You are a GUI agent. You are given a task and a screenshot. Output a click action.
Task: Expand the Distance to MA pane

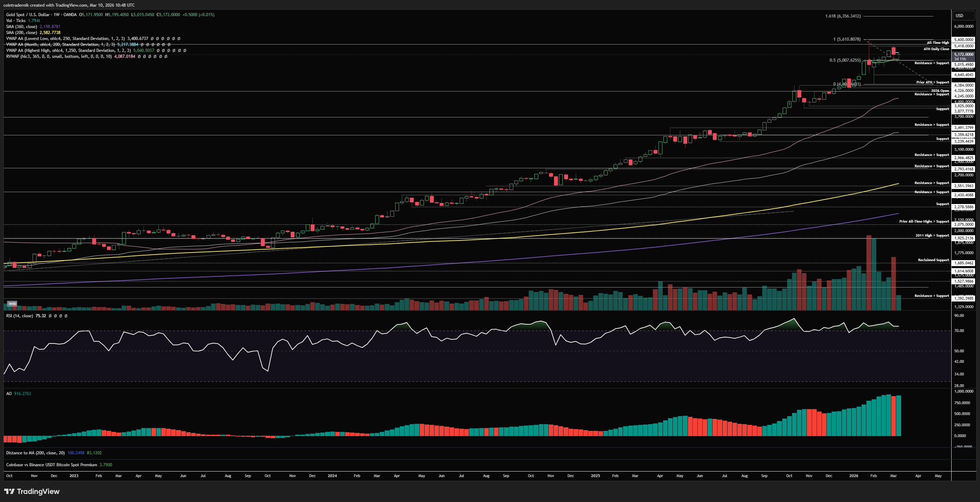[x=35, y=453]
